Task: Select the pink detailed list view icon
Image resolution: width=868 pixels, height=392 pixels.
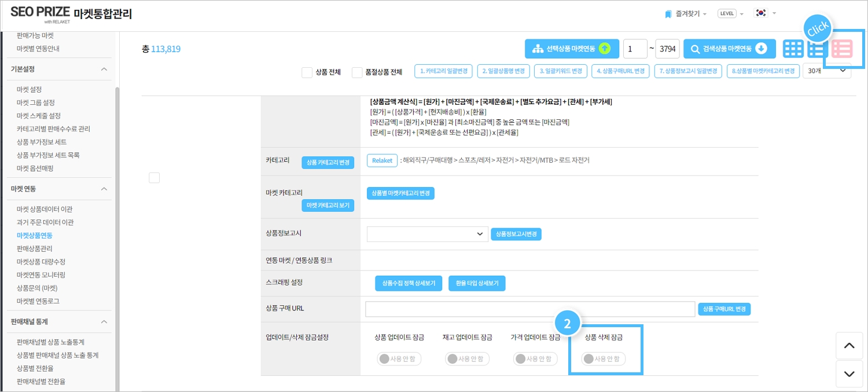Action: (x=842, y=49)
